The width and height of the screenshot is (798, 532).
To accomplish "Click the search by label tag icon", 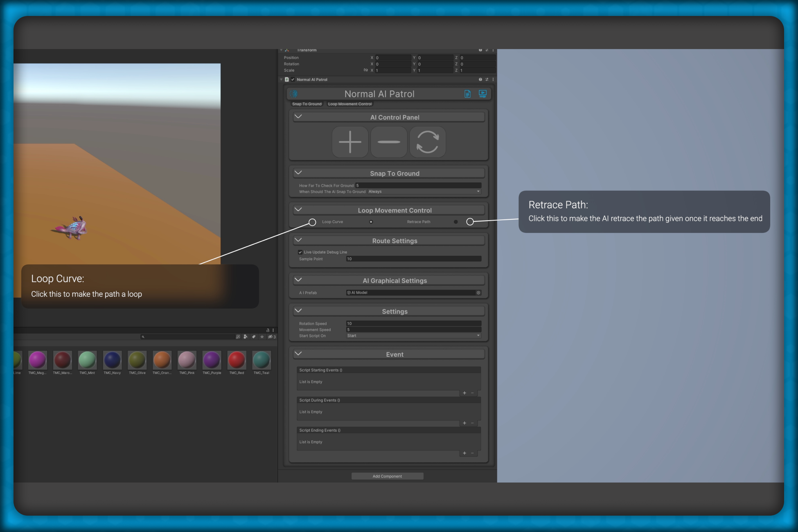I will click(254, 337).
